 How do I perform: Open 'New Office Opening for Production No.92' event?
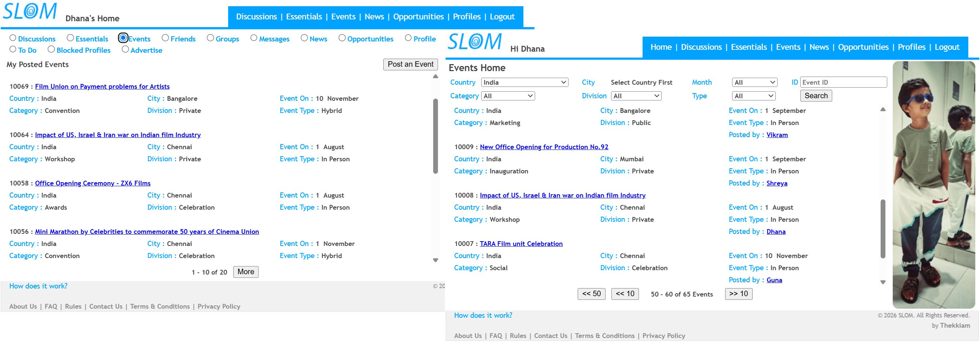544,147
